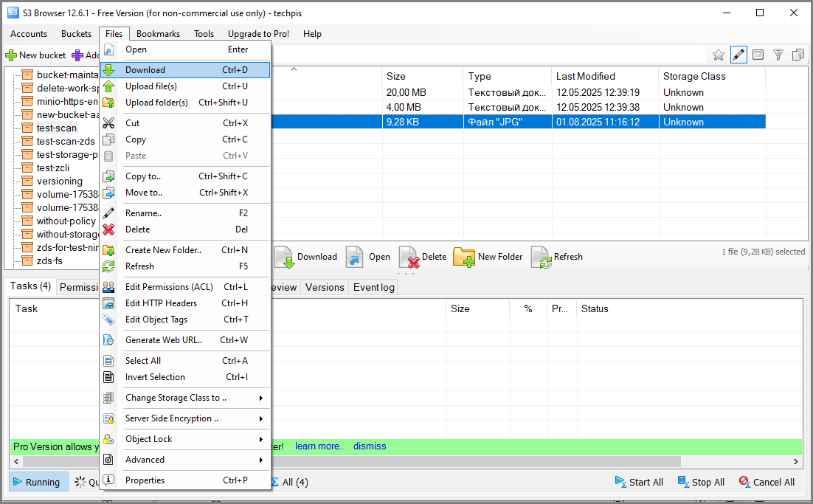Select Create New Folder.. menu entry
Screen dimensions: 813x504
click(185, 250)
